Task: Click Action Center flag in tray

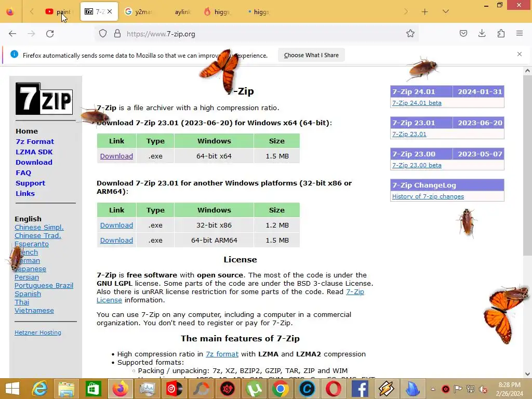Action: 458,389
